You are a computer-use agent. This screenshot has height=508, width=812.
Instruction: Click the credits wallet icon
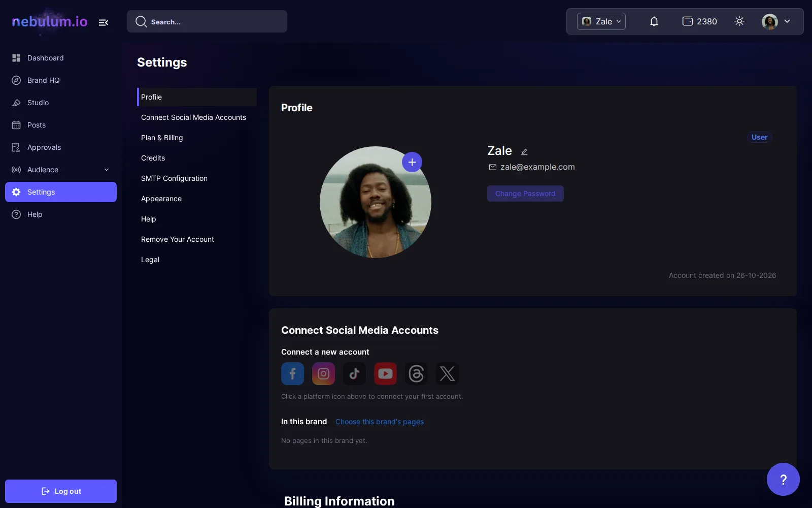[x=688, y=21]
